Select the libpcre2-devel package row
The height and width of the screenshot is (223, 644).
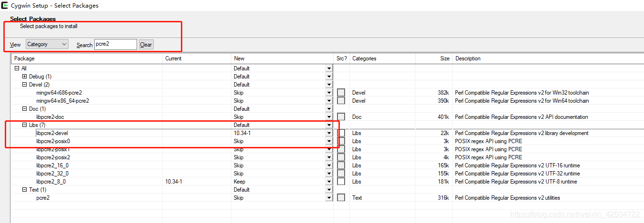(327, 133)
